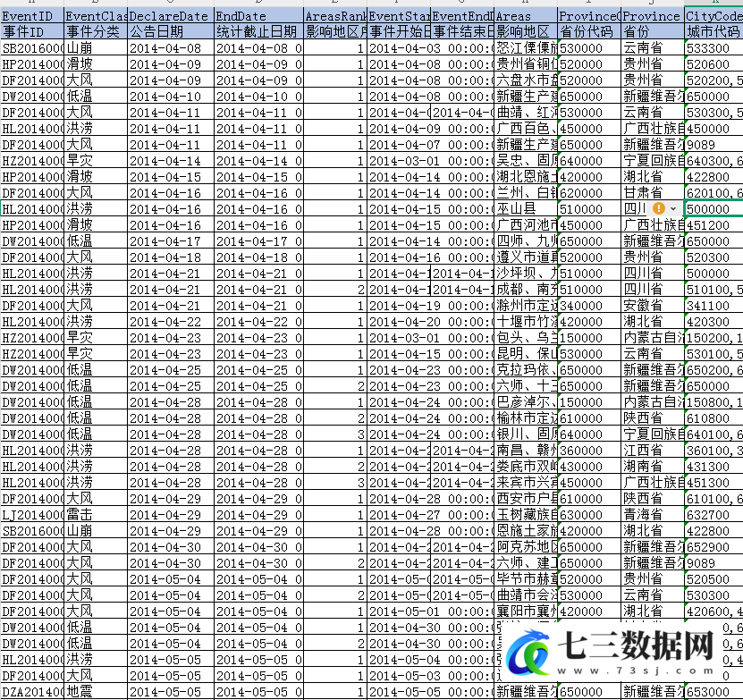Click the 滁州市定 area cell

click(x=526, y=306)
